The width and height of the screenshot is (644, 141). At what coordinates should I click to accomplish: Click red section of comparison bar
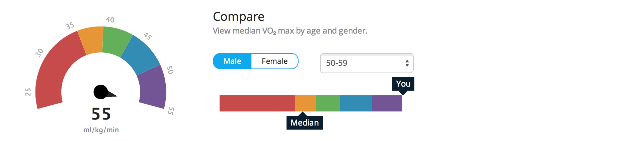[257, 103]
